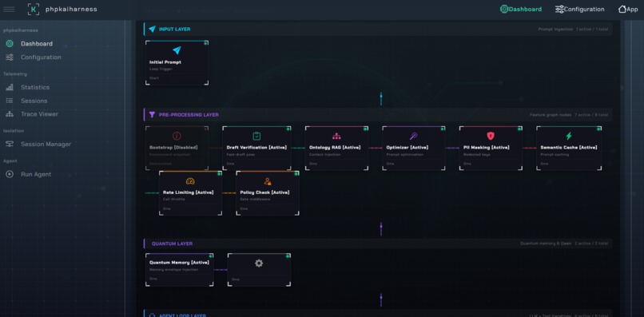Select the Rate Limiting [Active] title
644x317 pixels.
pyautogui.click(x=187, y=192)
